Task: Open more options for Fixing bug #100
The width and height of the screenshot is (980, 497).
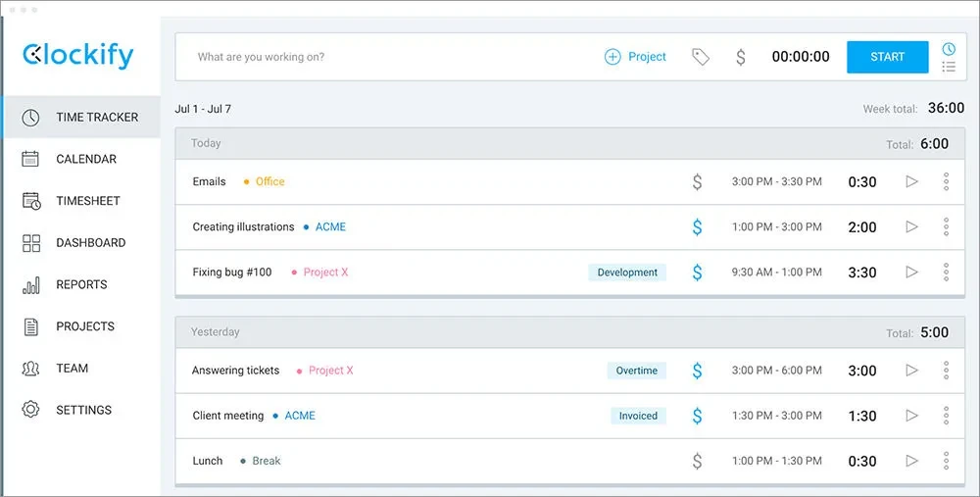Action: 947,273
